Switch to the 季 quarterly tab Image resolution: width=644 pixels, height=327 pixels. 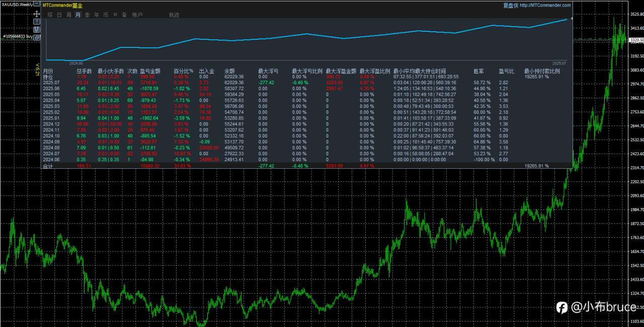87,15
